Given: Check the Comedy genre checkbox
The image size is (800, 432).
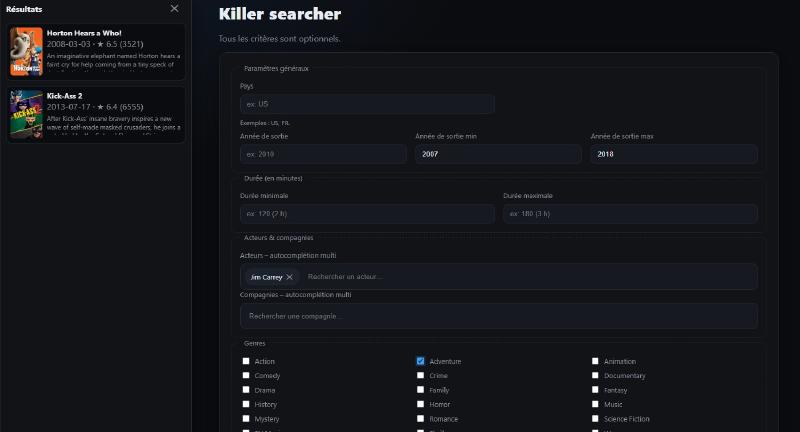Looking at the screenshot, I should [x=246, y=375].
